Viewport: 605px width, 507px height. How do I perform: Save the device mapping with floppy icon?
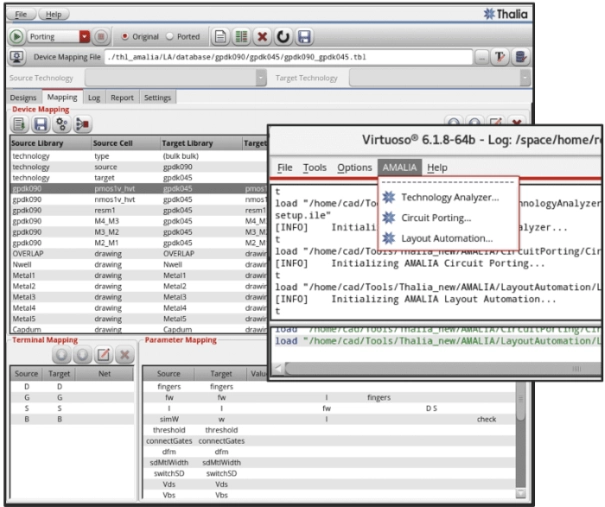tap(40, 124)
